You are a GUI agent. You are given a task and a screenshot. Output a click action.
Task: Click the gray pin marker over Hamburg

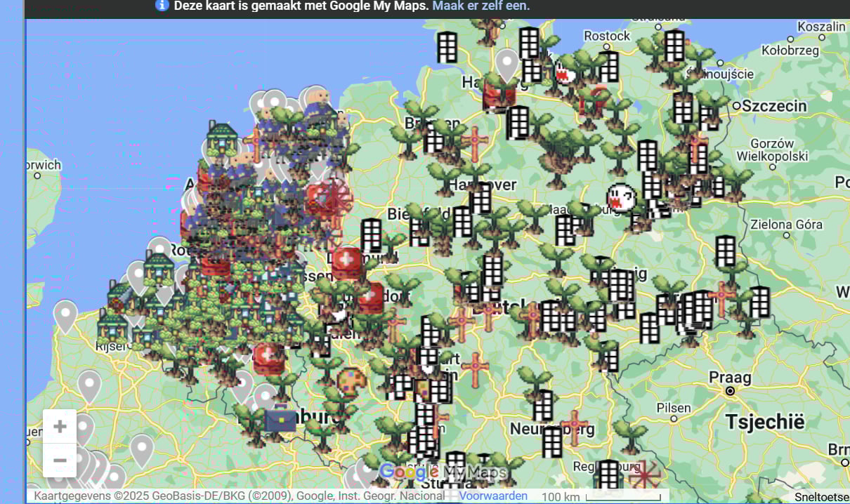[506, 65]
